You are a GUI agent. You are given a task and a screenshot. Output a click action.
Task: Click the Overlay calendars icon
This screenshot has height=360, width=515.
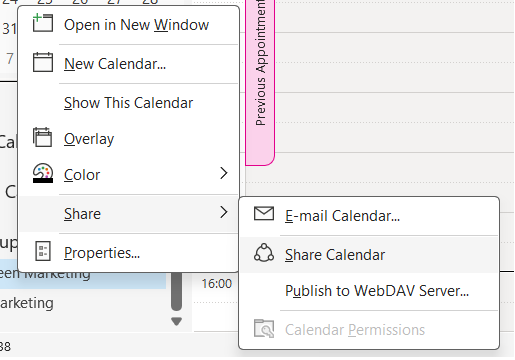coord(42,137)
